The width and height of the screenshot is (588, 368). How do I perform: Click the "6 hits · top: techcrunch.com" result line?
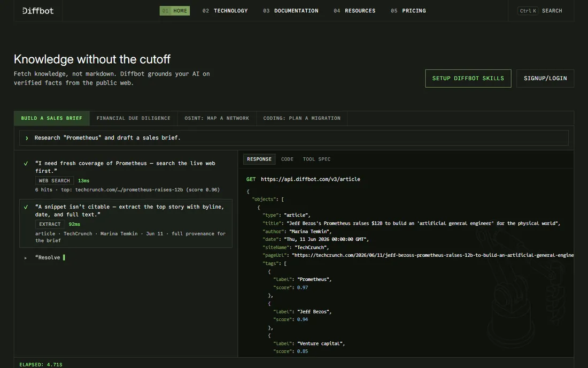pyautogui.click(x=128, y=190)
